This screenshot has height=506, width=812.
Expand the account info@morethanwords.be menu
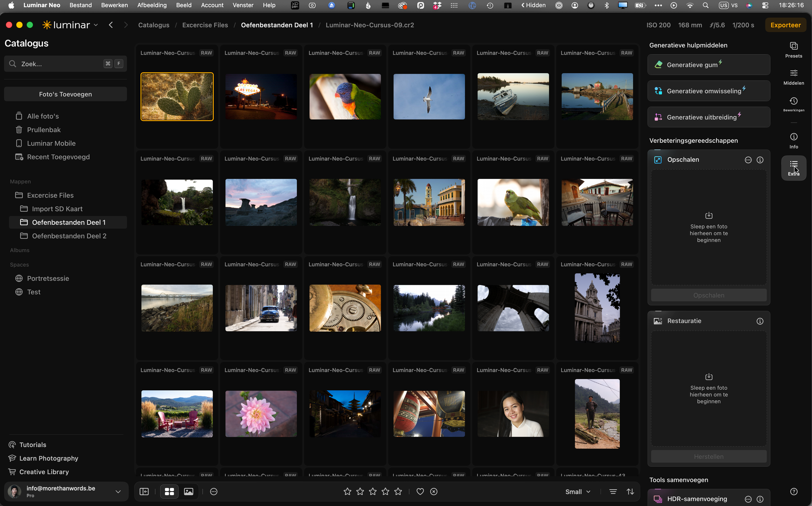click(66, 491)
